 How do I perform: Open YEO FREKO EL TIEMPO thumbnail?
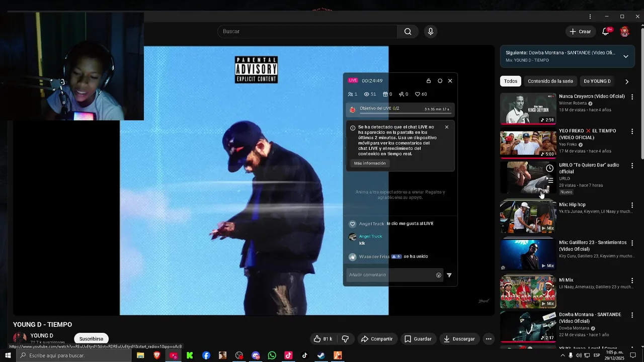(x=528, y=143)
